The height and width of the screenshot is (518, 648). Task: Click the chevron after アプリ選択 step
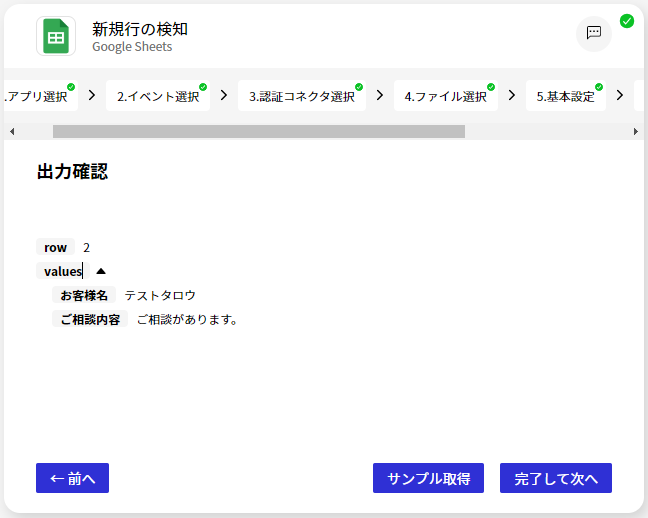pos(92,96)
